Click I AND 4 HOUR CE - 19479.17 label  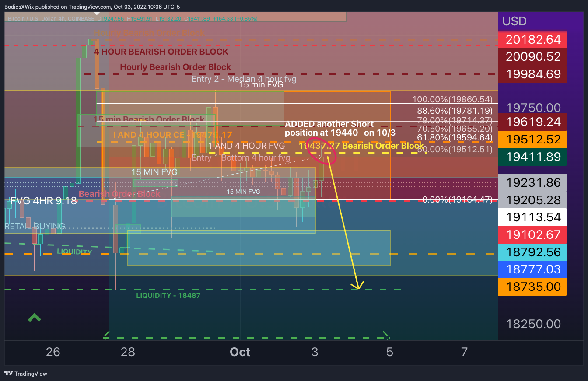pos(172,135)
